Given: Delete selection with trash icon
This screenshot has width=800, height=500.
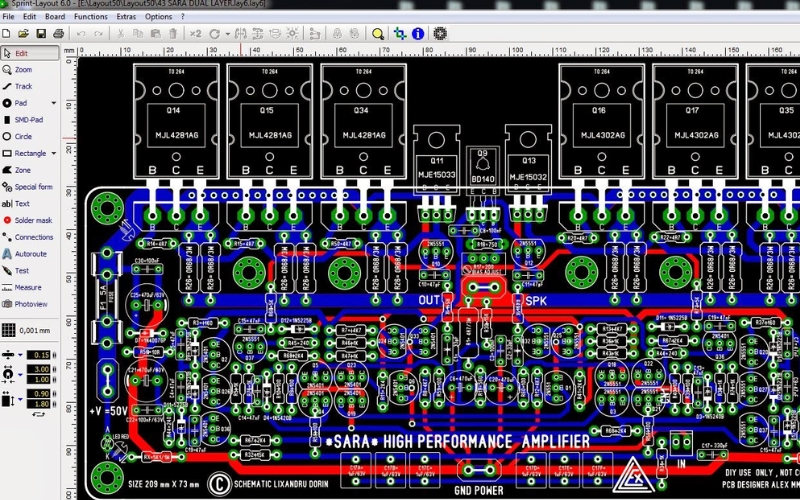Looking at the screenshot, I should pyautogui.click(x=173, y=34).
